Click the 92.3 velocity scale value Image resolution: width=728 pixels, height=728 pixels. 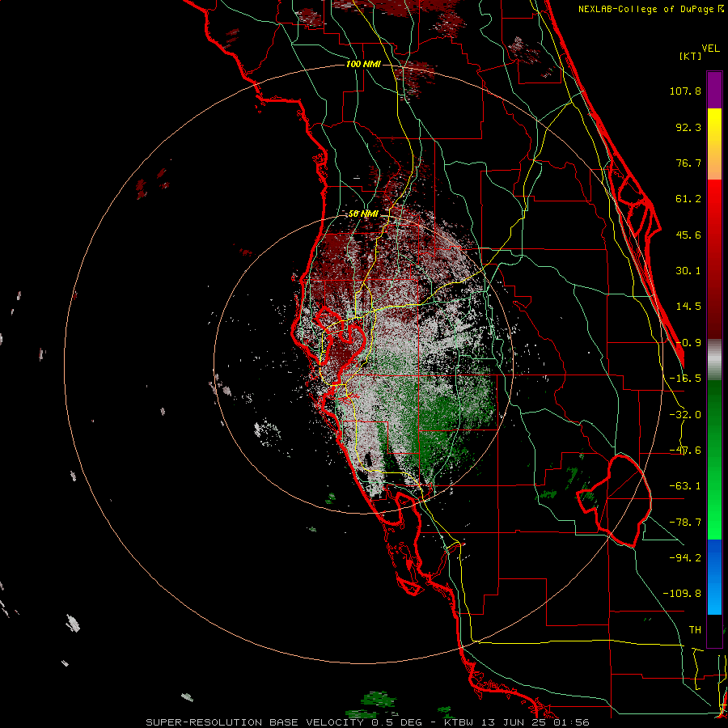(x=688, y=127)
